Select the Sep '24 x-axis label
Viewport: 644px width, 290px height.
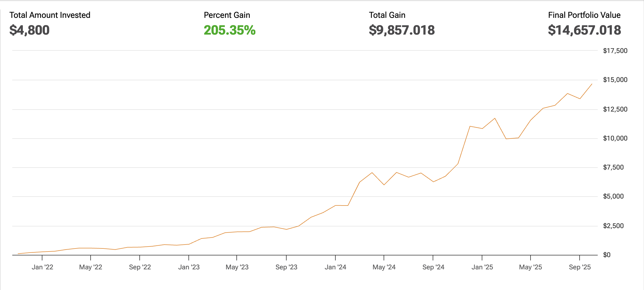(x=433, y=267)
